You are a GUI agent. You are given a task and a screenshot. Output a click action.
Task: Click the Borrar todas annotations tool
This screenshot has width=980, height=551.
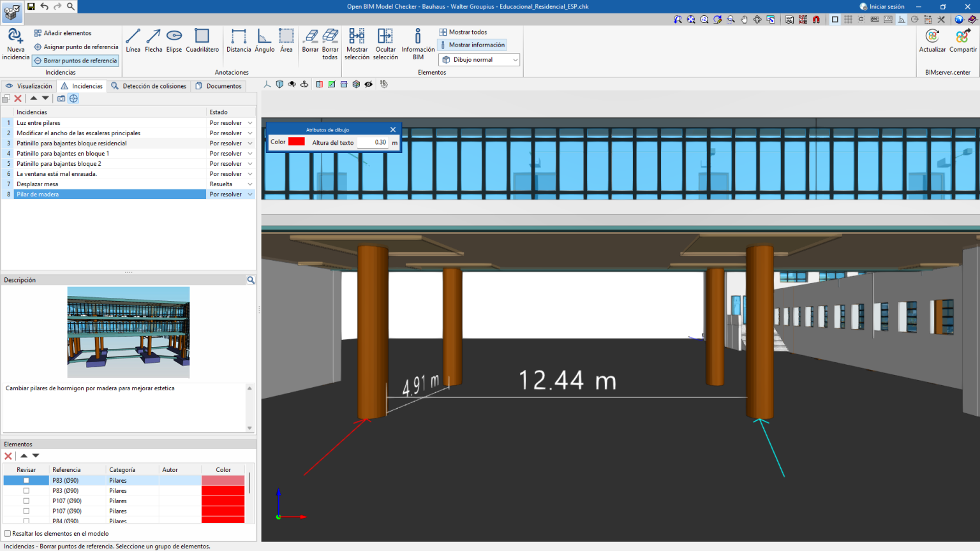(330, 43)
